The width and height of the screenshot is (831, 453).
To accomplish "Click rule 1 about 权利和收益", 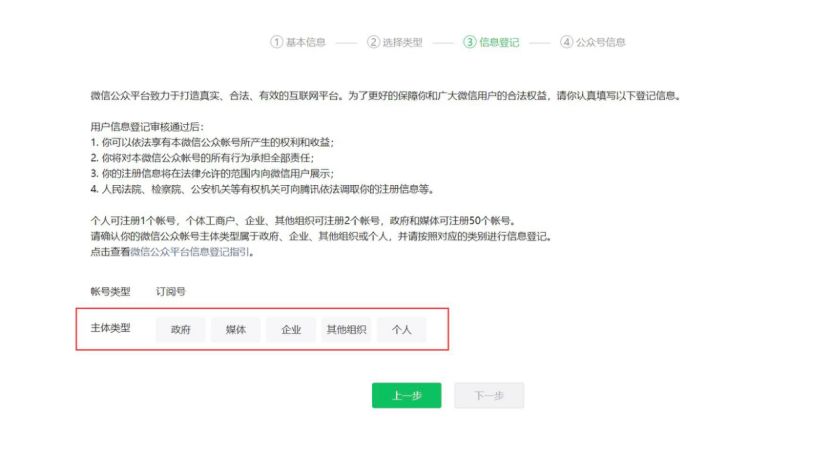I will coord(212,142).
